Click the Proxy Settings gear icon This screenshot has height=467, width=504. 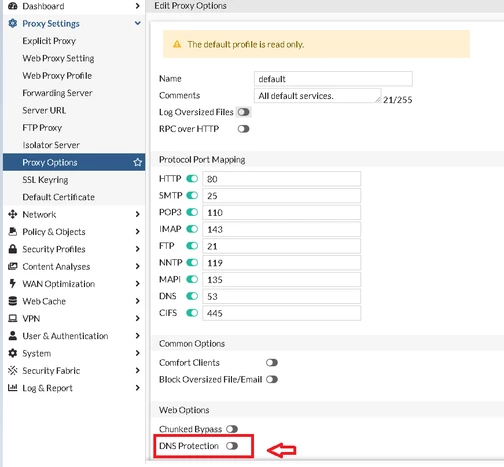coord(13,23)
